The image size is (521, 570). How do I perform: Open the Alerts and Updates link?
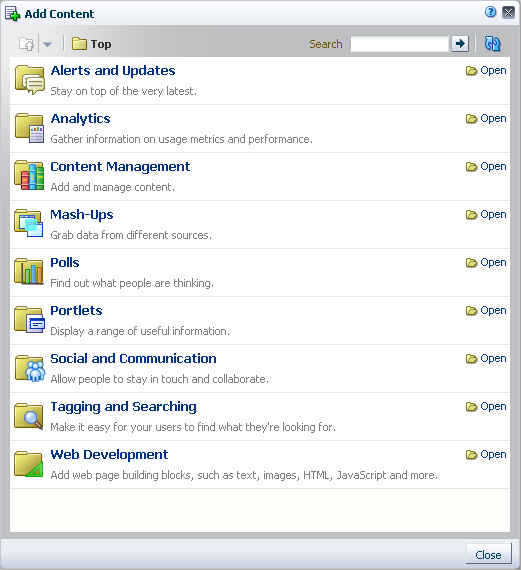(113, 71)
